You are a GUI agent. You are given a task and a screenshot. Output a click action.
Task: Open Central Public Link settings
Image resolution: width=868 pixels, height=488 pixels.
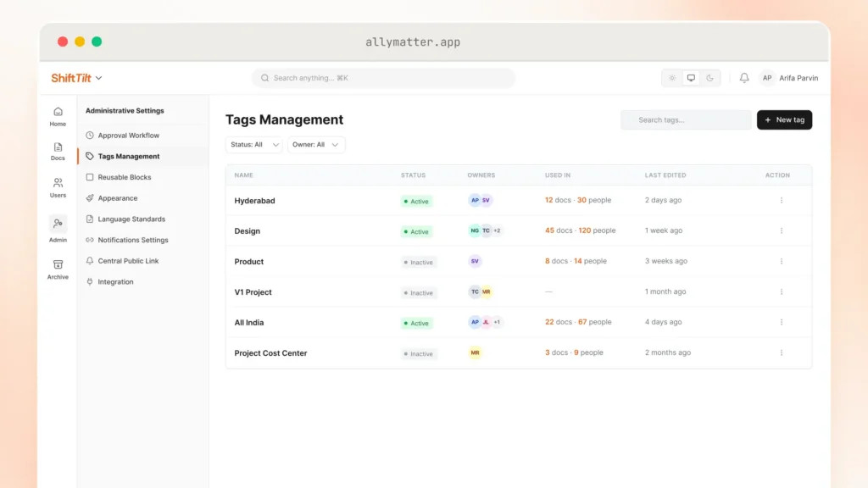point(128,261)
